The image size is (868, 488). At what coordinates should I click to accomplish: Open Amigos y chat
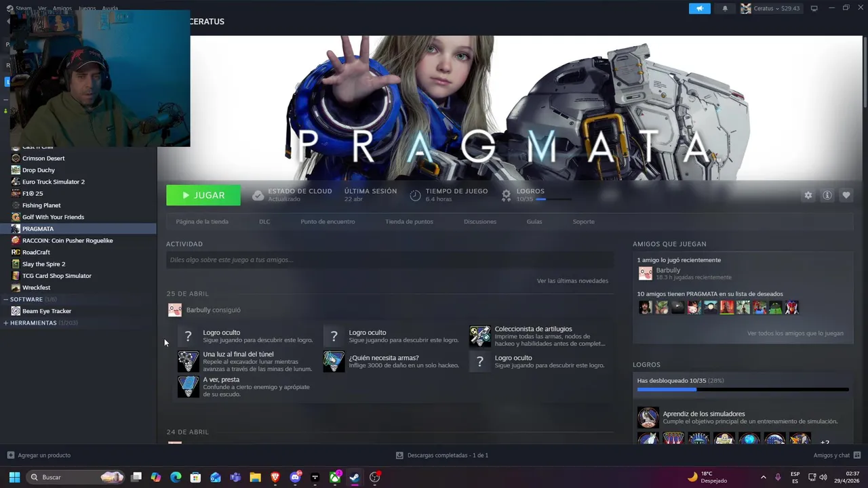point(837,455)
